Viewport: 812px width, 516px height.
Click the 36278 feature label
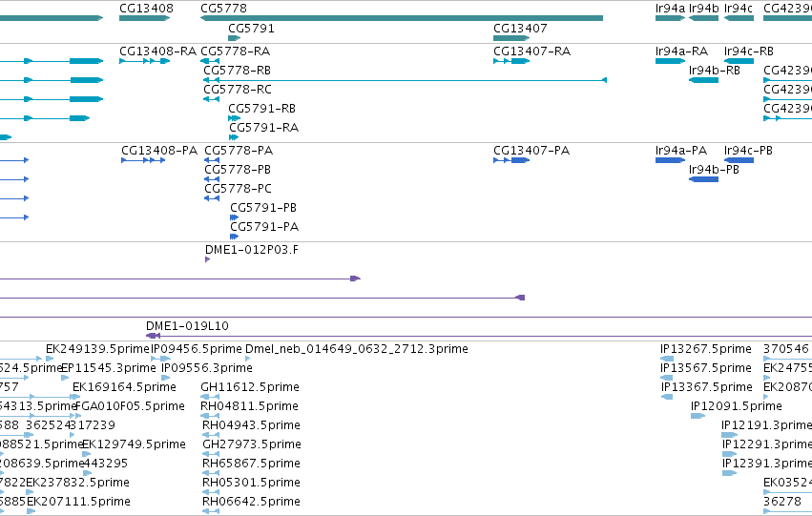782,502
